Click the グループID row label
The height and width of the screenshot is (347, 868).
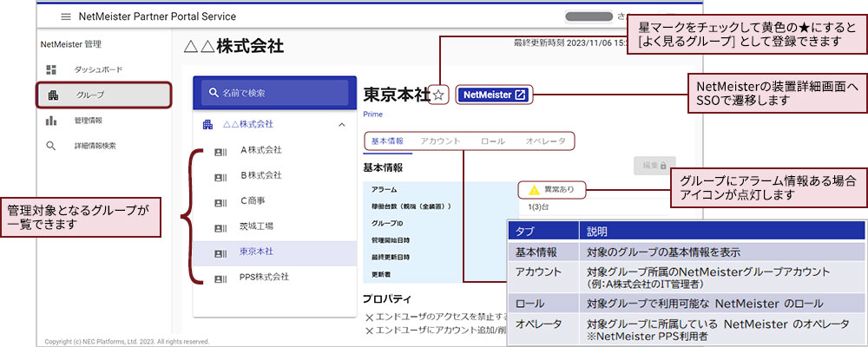pyautogui.click(x=387, y=224)
